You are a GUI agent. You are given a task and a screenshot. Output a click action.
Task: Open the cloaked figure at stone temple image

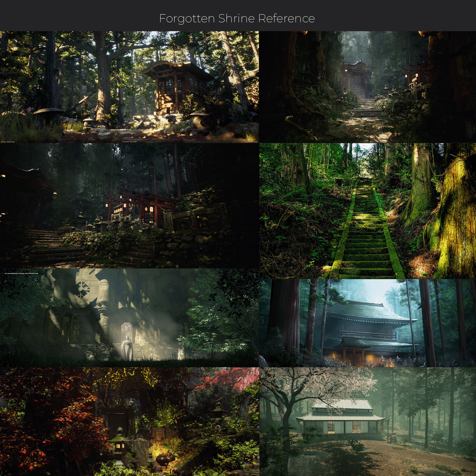point(129,318)
